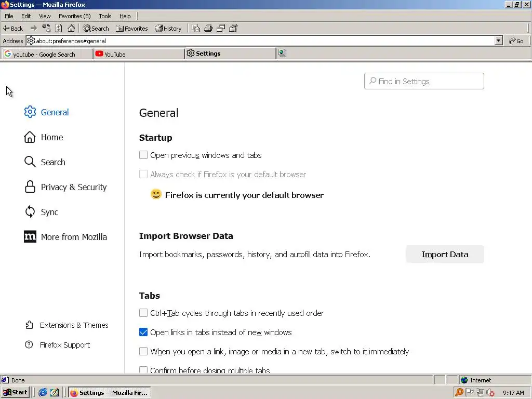
Task: Open the Favorites (B) menu
Action: coord(75,16)
